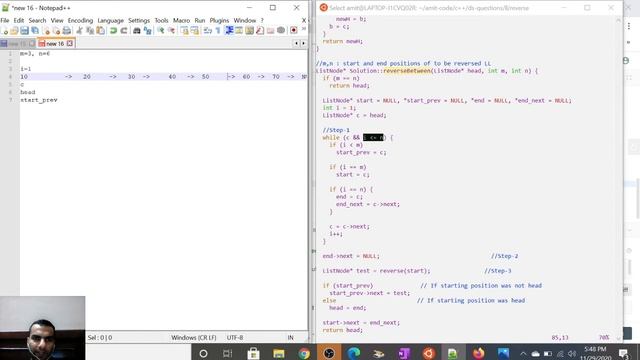Open the Ubuntu app in taskbar
Viewport: 640px width, 360px height.
click(x=429, y=353)
